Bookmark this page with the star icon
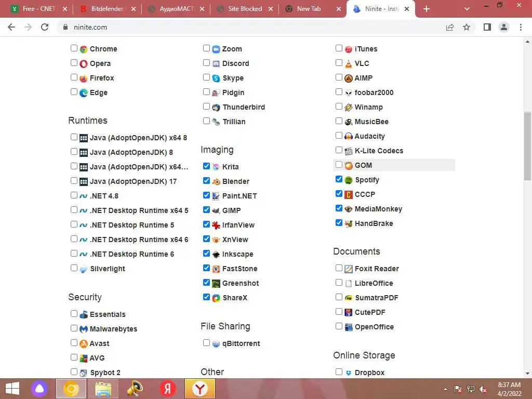This screenshot has width=532, height=399. click(x=467, y=27)
